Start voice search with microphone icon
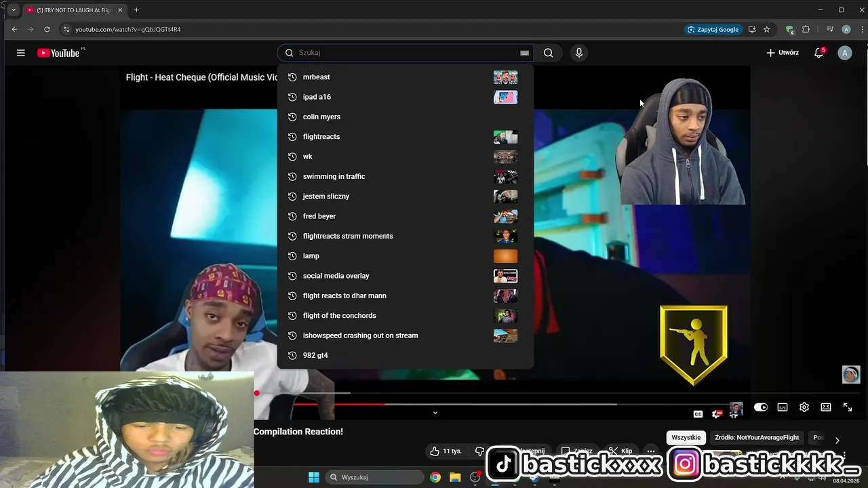868x488 pixels. click(x=578, y=53)
